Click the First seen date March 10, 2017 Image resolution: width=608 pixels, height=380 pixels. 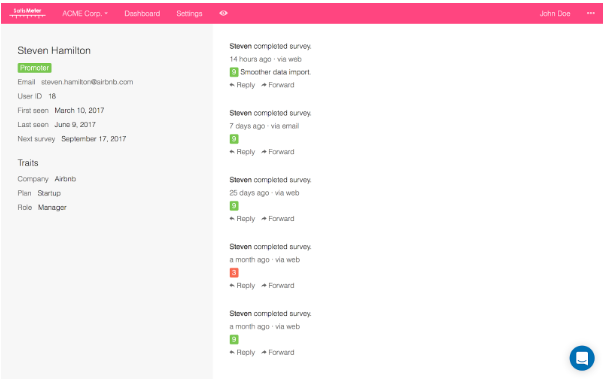tap(79, 111)
